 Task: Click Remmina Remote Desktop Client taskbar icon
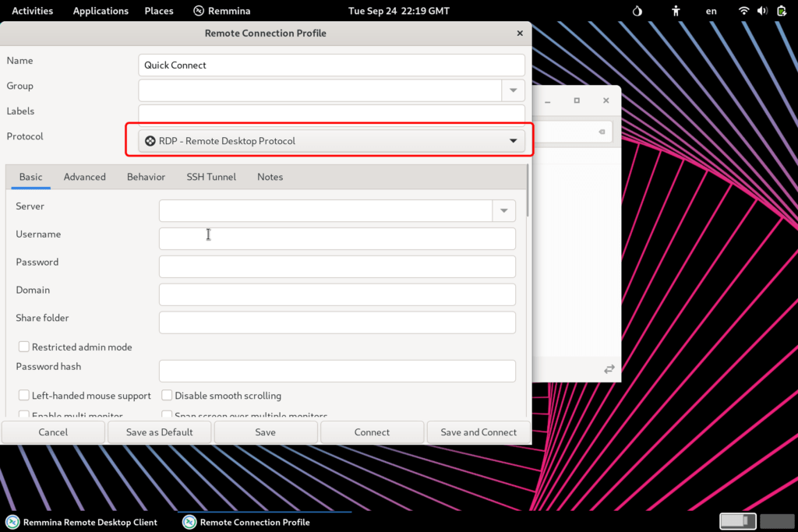click(12, 523)
